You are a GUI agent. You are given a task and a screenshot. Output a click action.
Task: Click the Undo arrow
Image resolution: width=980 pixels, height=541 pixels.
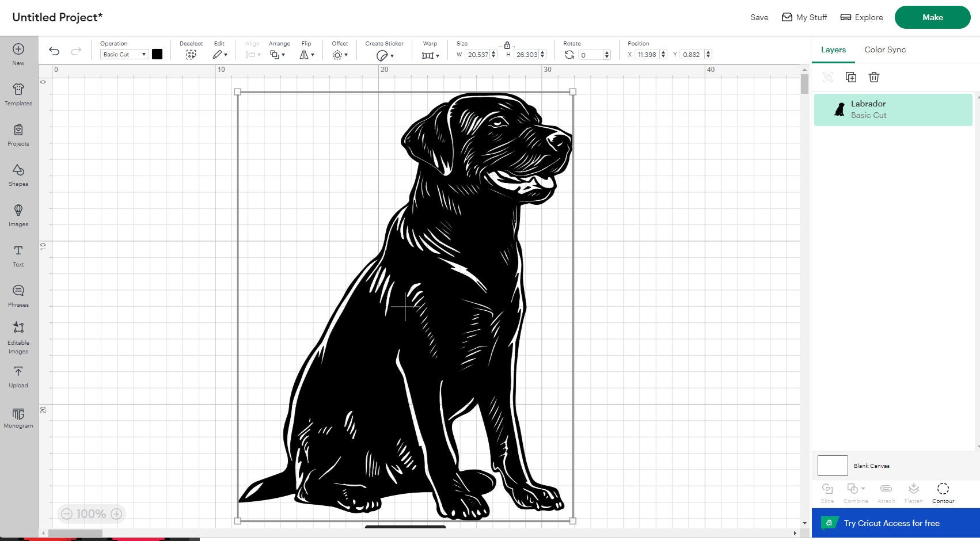click(x=54, y=51)
